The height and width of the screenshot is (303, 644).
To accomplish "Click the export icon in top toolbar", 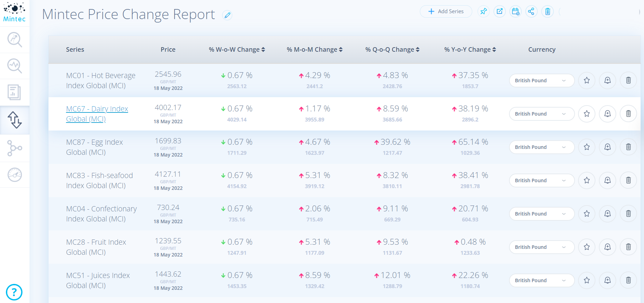I will pos(499,11).
